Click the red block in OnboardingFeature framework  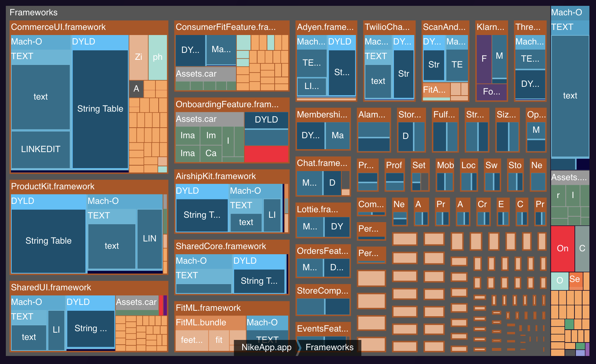[x=266, y=154]
